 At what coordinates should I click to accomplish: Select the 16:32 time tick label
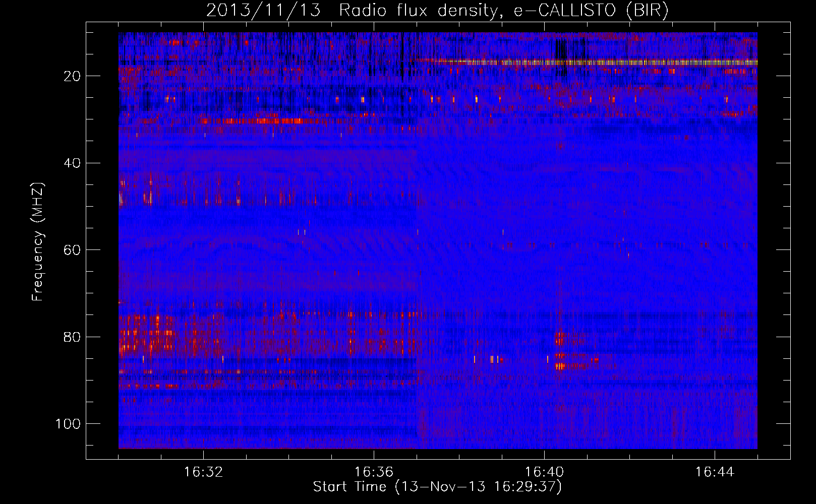203,472
